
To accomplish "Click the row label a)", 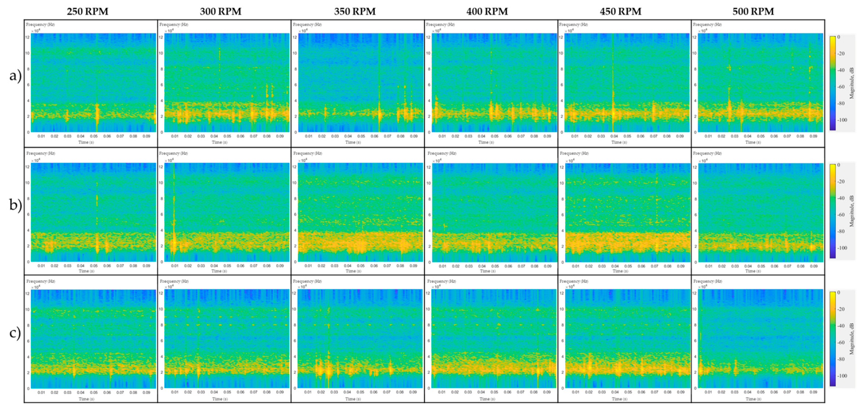I will [x=15, y=76].
